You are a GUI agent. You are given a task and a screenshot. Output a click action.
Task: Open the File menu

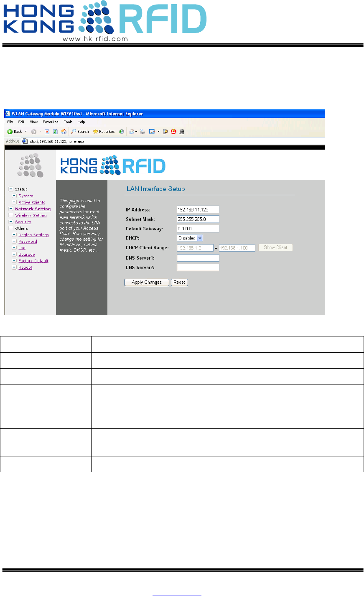click(x=10, y=122)
